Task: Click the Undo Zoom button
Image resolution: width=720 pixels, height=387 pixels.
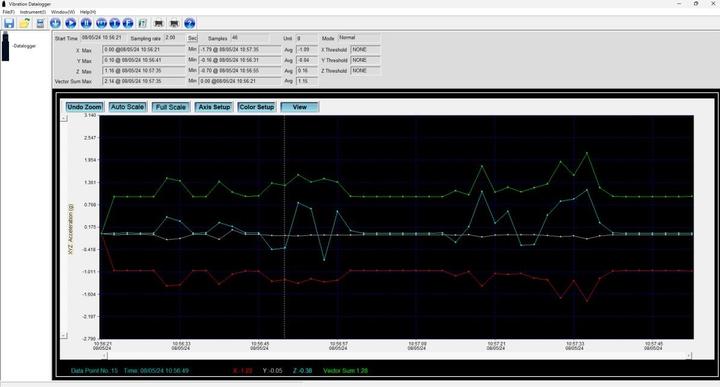Action: (x=84, y=107)
